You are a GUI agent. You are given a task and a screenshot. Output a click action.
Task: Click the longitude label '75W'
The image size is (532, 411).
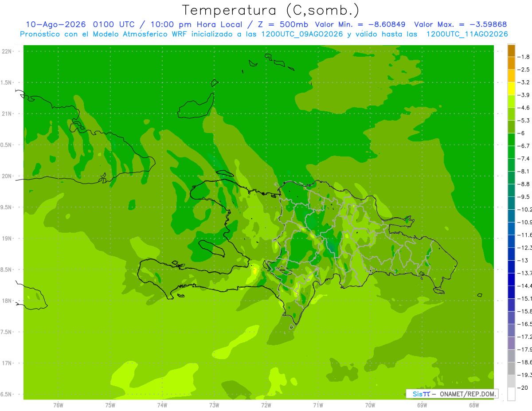pyautogui.click(x=110, y=405)
